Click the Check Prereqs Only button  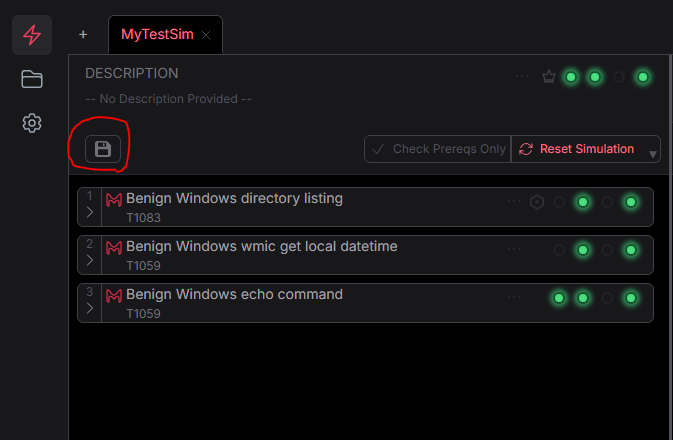(438, 149)
